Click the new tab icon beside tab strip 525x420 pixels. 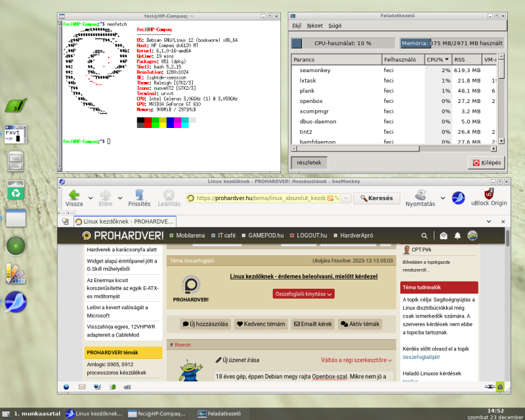[65, 222]
